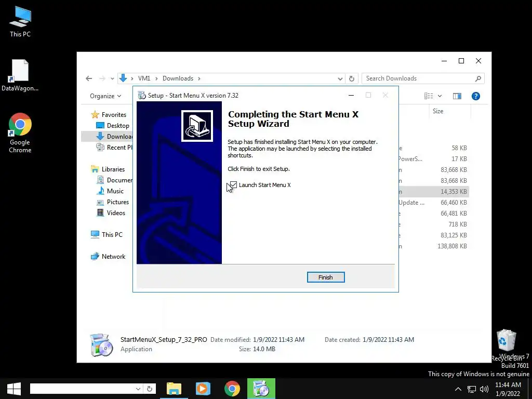This screenshot has width=532, height=399.
Task: Select This PC in the navigation pane
Action: (x=107, y=234)
